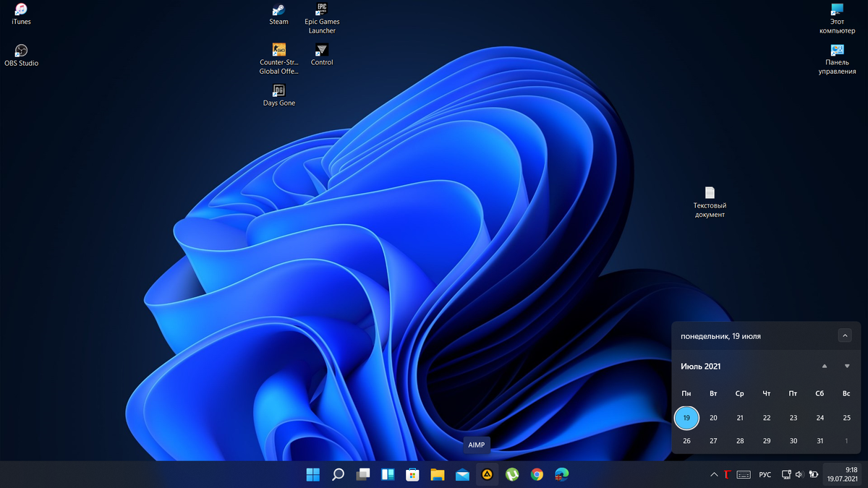Image resolution: width=868 pixels, height=488 pixels.
Task: Click the понедельник, 19 июля date text
Action: point(720,336)
